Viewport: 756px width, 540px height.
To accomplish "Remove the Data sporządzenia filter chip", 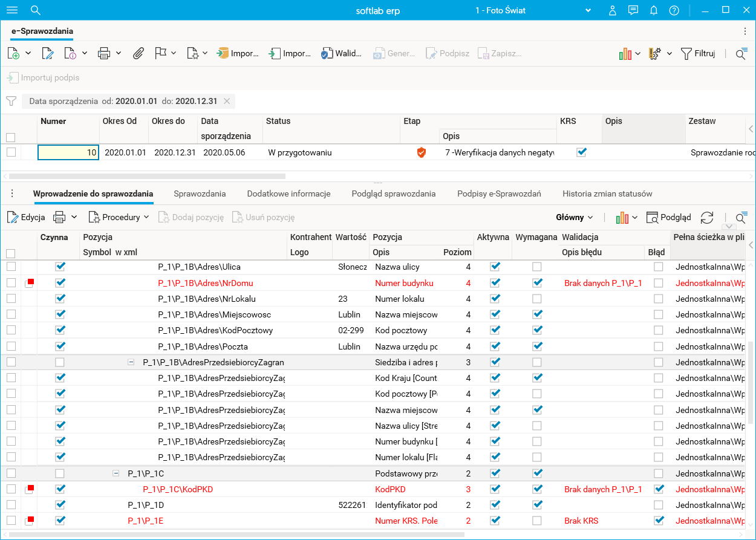I will tap(227, 101).
